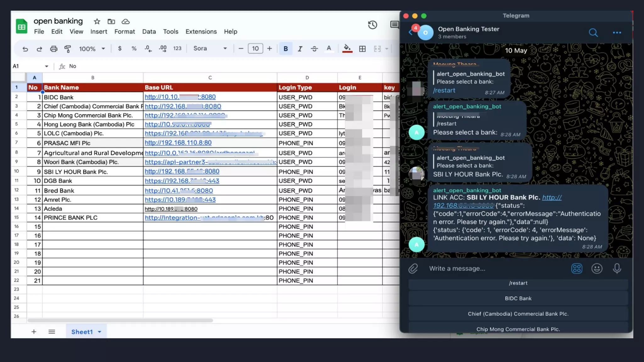Open the Edit menu

click(57, 31)
